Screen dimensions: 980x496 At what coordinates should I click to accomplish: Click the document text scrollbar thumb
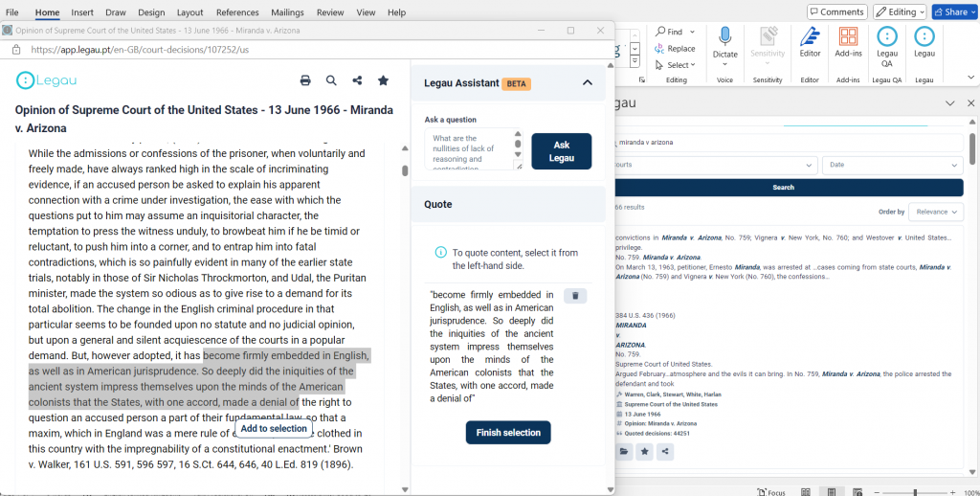405,170
